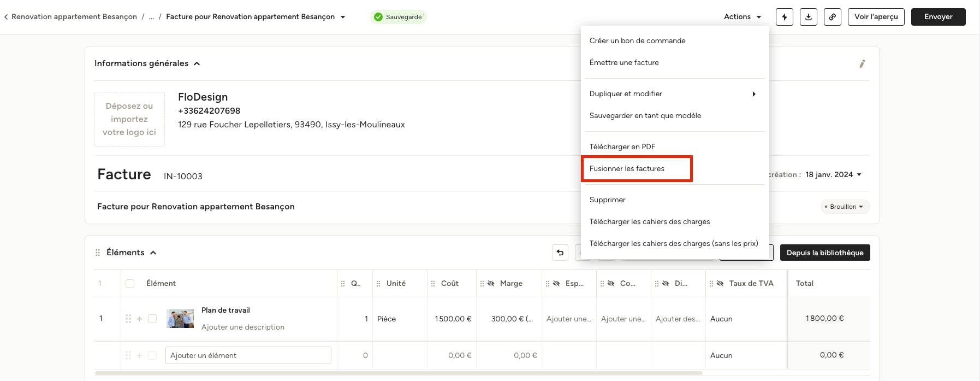The width and height of the screenshot is (980, 381).
Task: Go back to Renovation appartement Besançon breadcrumb
Action: click(74, 17)
